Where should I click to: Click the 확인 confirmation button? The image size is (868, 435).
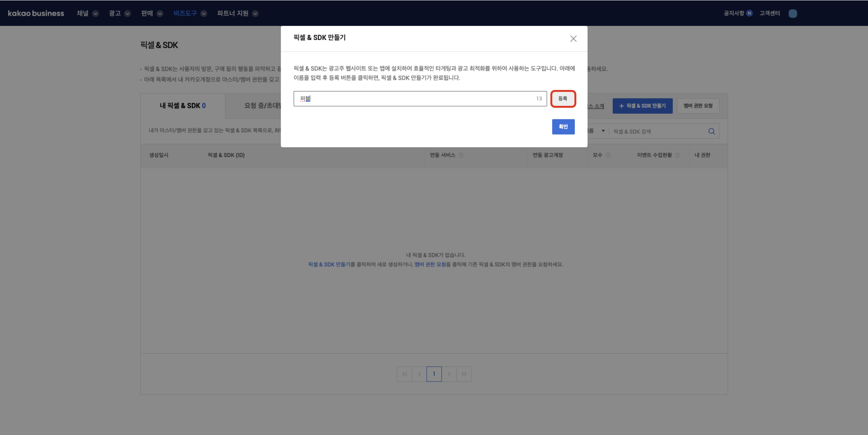(x=563, y=126)
